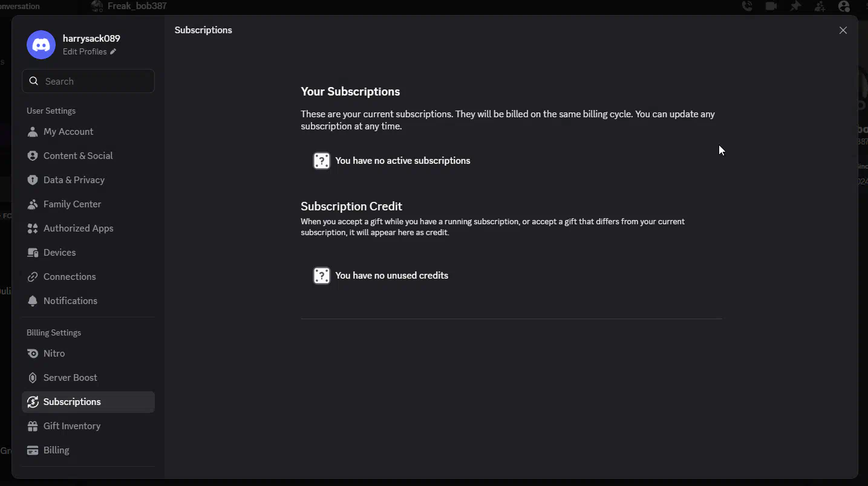Close the settings dialog with X

point(843,30)
